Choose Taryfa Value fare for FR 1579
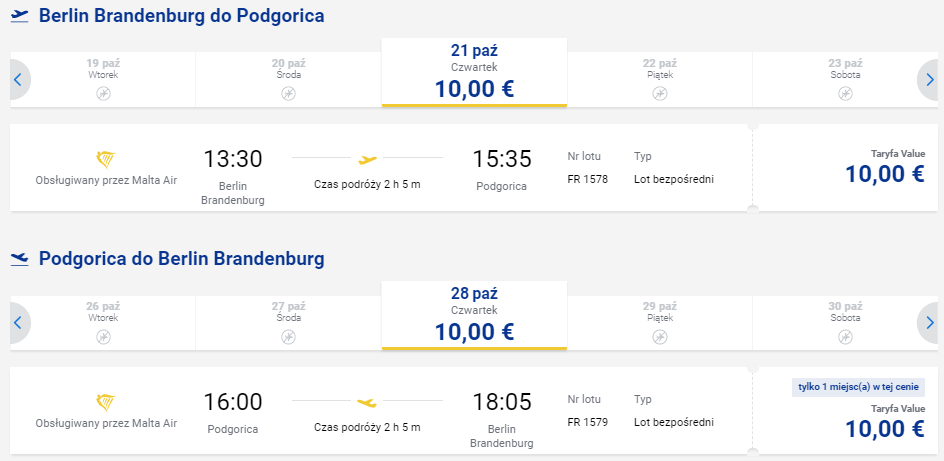 point(845,410)
